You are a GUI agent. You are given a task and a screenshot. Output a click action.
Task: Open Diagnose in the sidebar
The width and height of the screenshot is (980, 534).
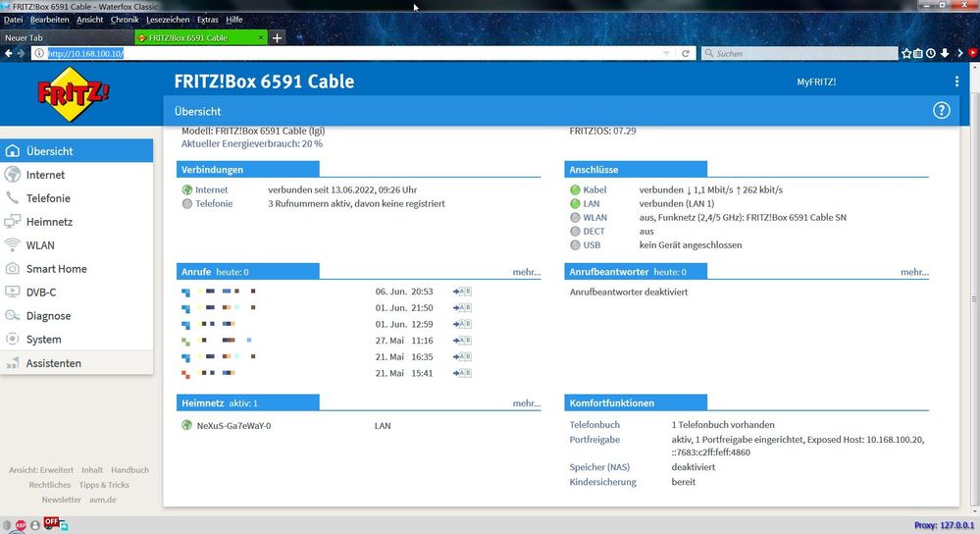coord(77,316)
